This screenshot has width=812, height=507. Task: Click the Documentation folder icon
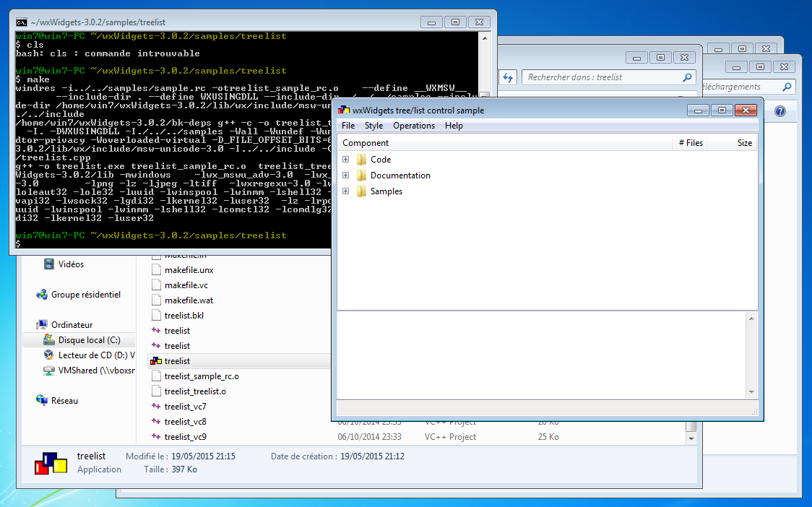pos(361,175)
